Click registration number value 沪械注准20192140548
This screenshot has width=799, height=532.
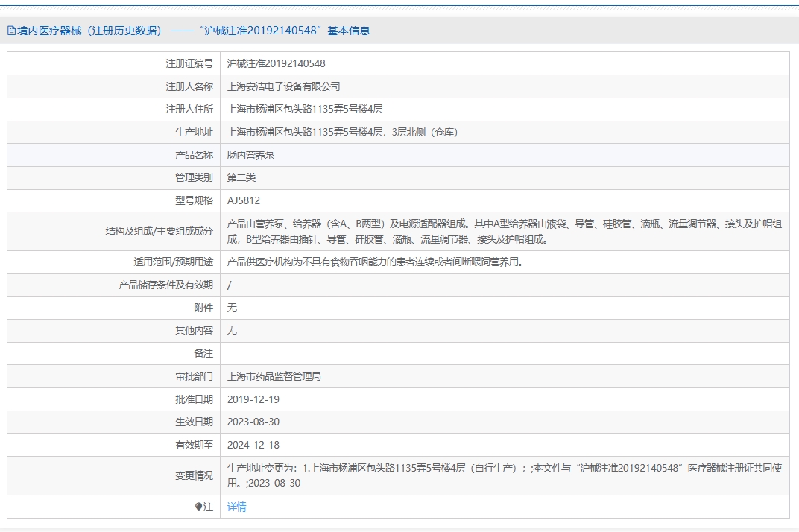(277, 63)
